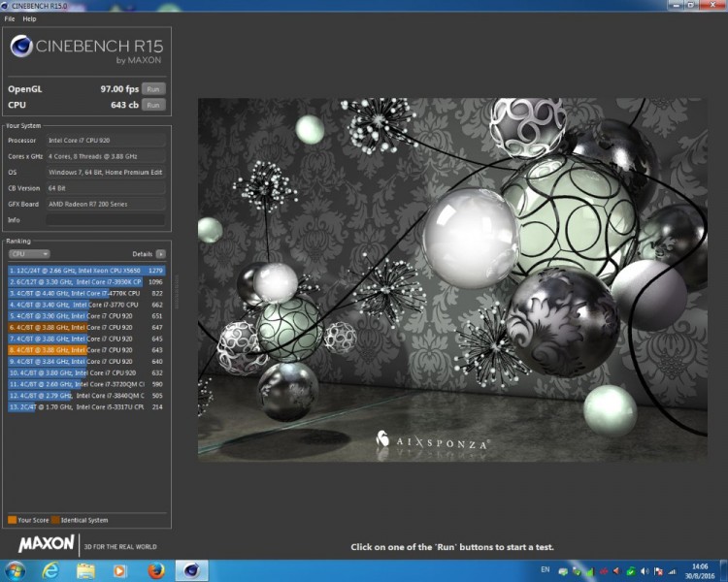This screenshot has height=582, width=728.
Task: Click the MAXON logo at bottom
Action: 47,545
